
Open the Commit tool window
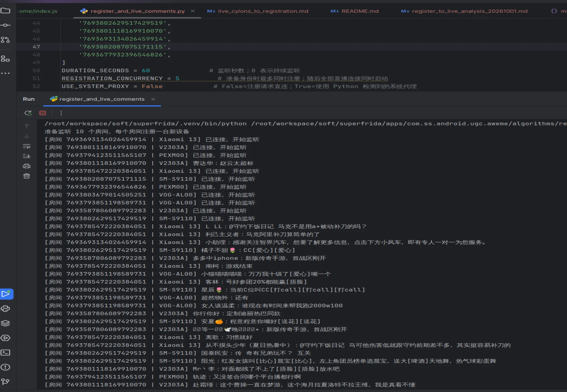[5, 25]
